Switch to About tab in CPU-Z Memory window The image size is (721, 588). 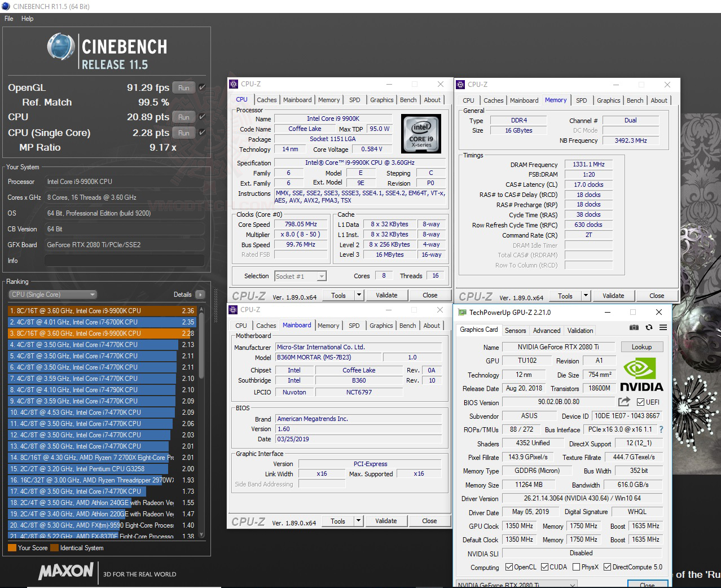click(x=659, y=100)
